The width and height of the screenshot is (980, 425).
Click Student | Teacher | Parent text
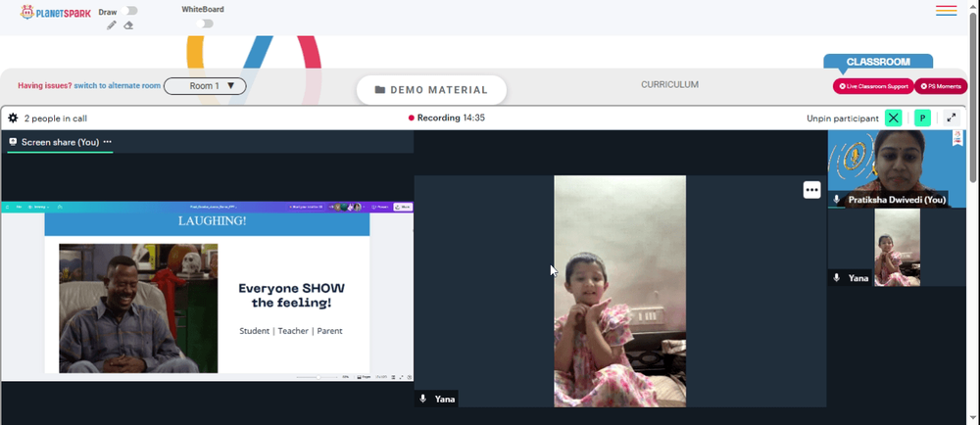[291, 331]
